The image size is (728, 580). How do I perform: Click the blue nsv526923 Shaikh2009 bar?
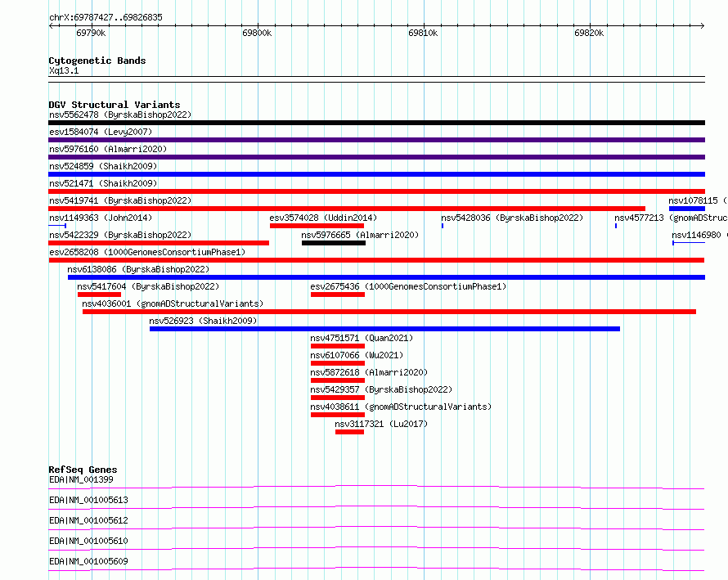384,329
